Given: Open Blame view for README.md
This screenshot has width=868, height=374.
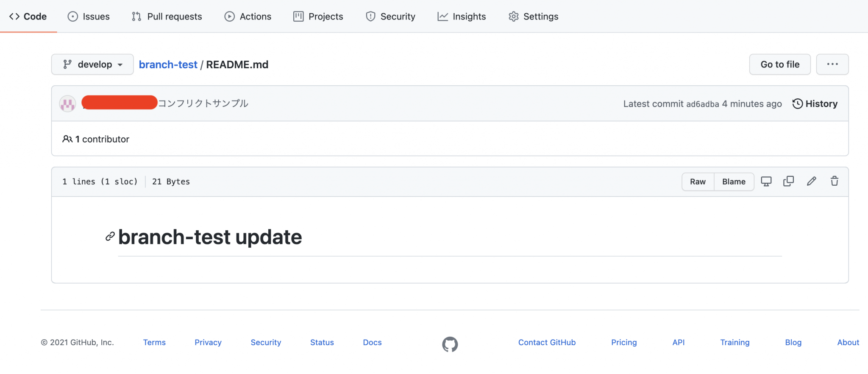Looking at the screenshot, I should pos(734,182).
